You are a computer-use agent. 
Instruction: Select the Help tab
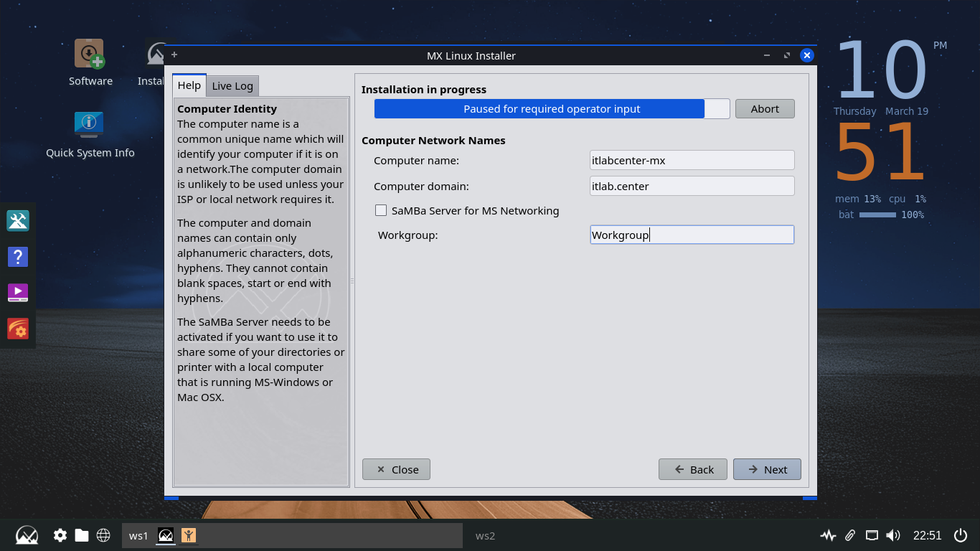(189, 85)
